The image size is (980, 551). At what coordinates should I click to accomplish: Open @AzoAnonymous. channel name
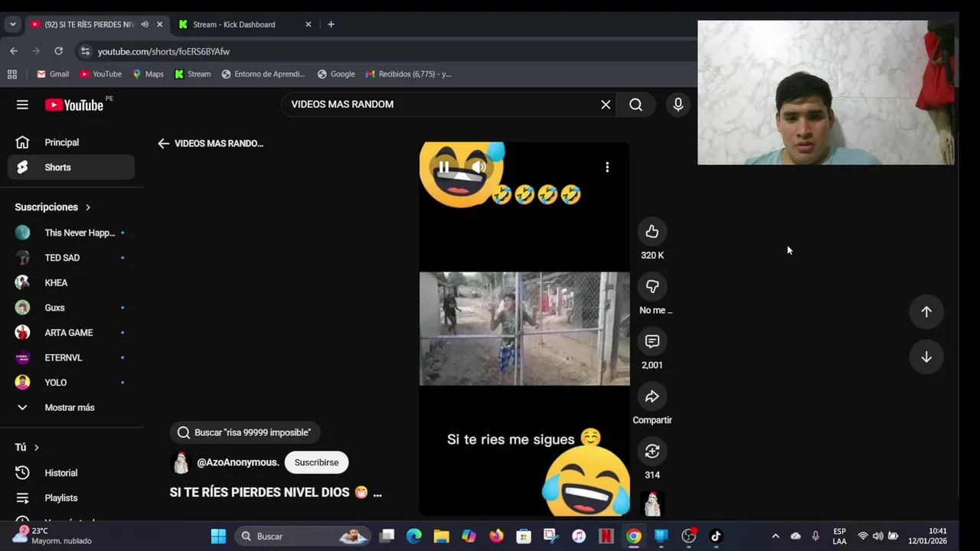[x=238, y=462]
